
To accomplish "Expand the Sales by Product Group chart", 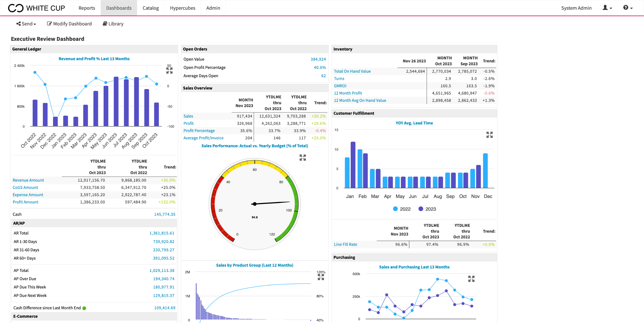I will click(321, 277).
